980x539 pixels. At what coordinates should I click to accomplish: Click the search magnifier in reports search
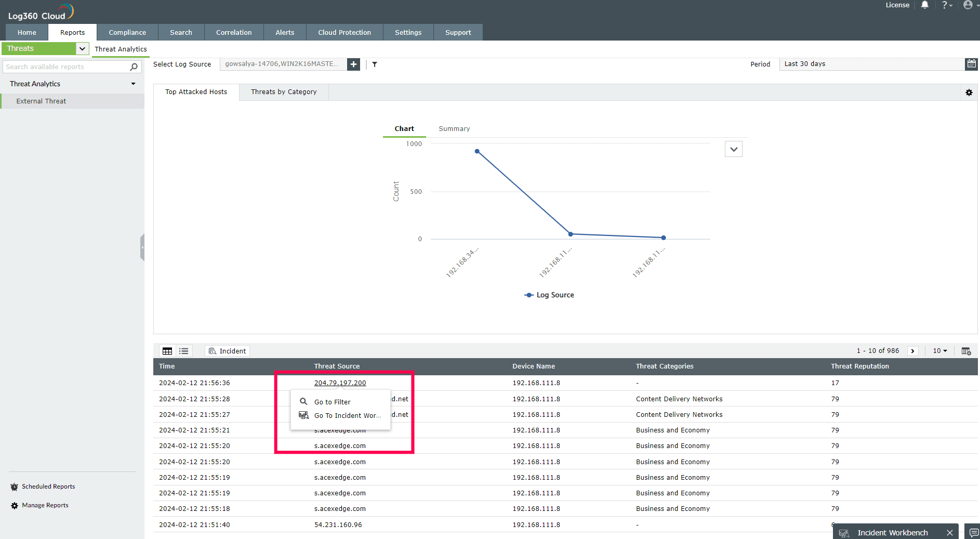pos(134,67)
